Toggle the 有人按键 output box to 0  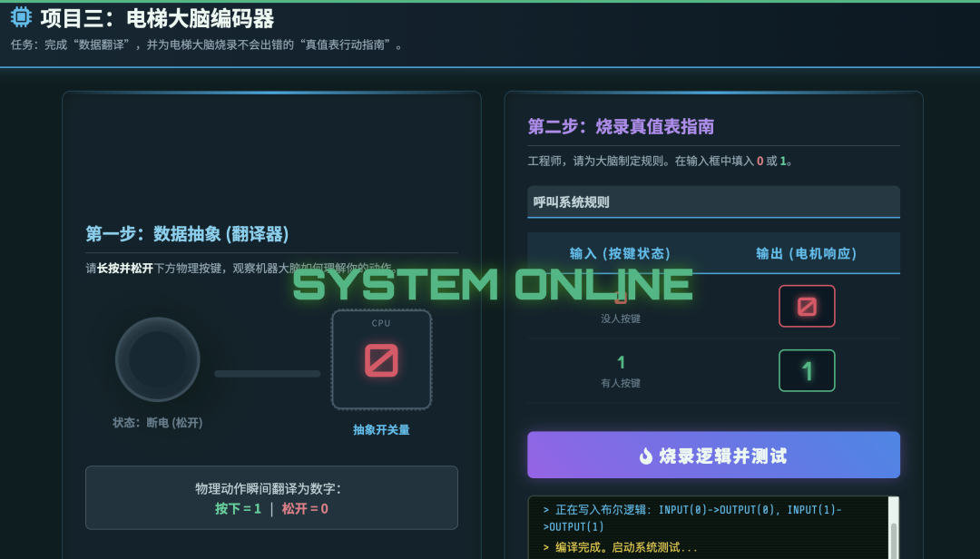click(x=806, y=370)
